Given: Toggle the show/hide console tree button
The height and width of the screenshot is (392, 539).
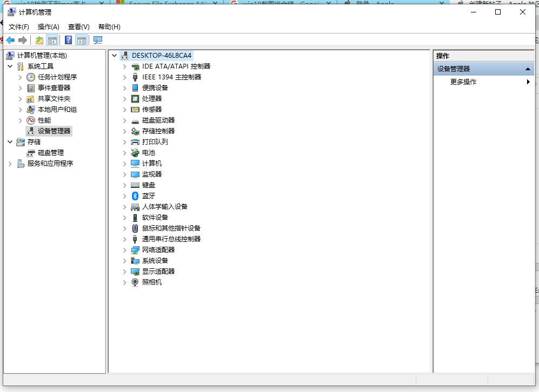Looking at the screenshot, I should pyautogui.click(x=52, y=40).
